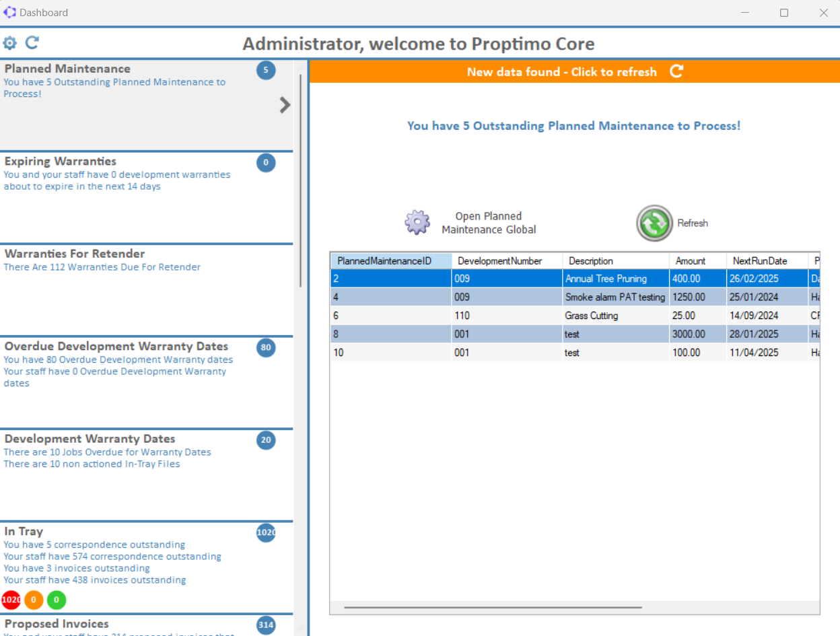840x636 pixels.
Task: Expand Planned Maintenance with the chevron arrow
Action: (x=285, y=104)
